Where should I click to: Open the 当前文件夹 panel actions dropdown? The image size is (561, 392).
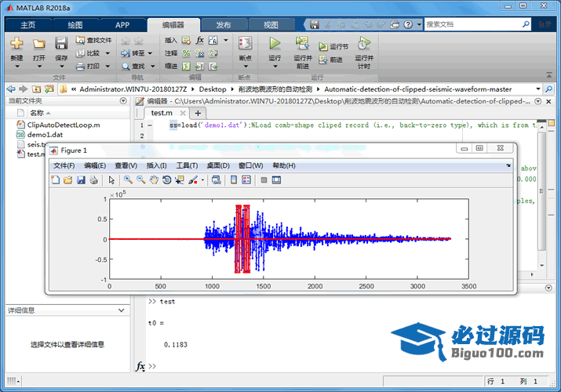[123, 101]
